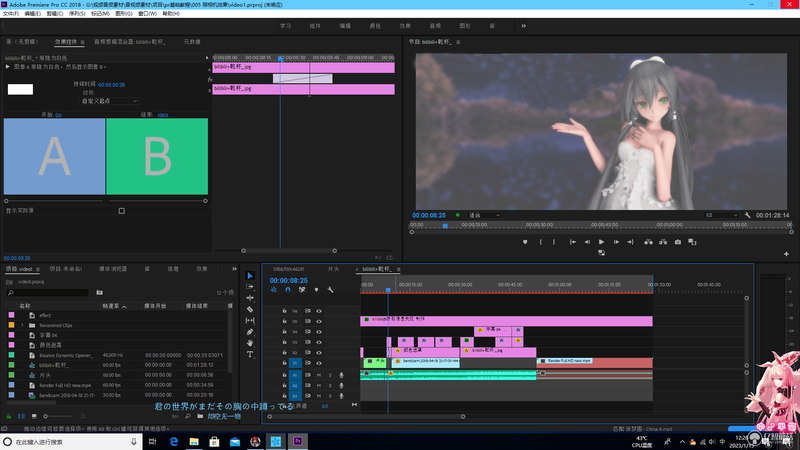Open the Markers menu in the menu bar
Screen dimensions: 800x450
(x=100, y=14)
